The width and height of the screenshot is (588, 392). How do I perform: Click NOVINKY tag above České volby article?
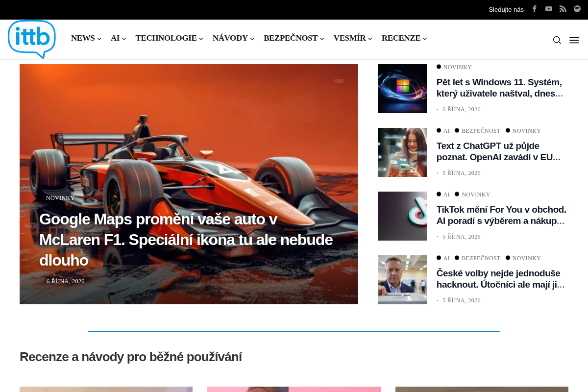click(x=526, y=258)
